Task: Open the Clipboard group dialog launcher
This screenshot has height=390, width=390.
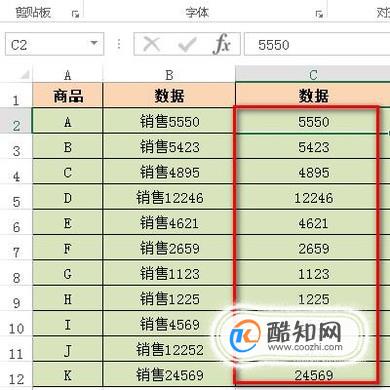Action: (76, 14)
